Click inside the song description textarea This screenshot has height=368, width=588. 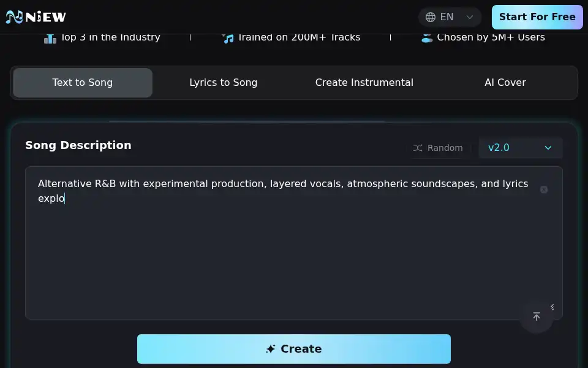click(293, 243)
